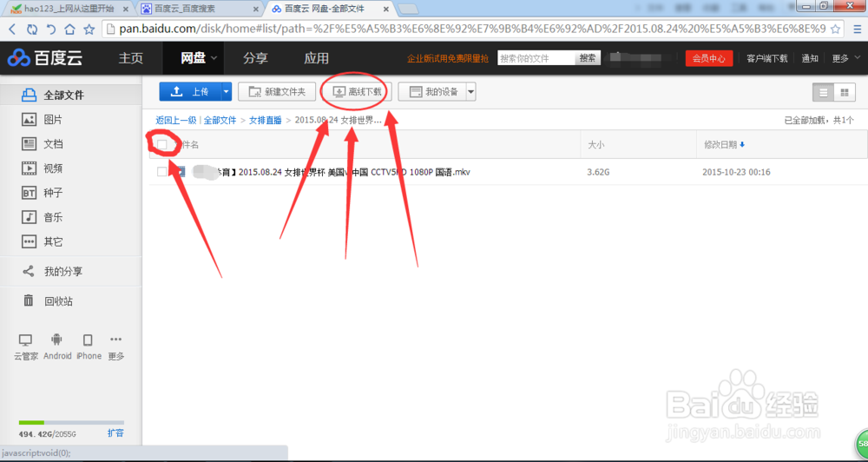Viewport: 868px width, 462px height.
Task: Click the 新建文件夹 button
Action: [x=276, y=92]
